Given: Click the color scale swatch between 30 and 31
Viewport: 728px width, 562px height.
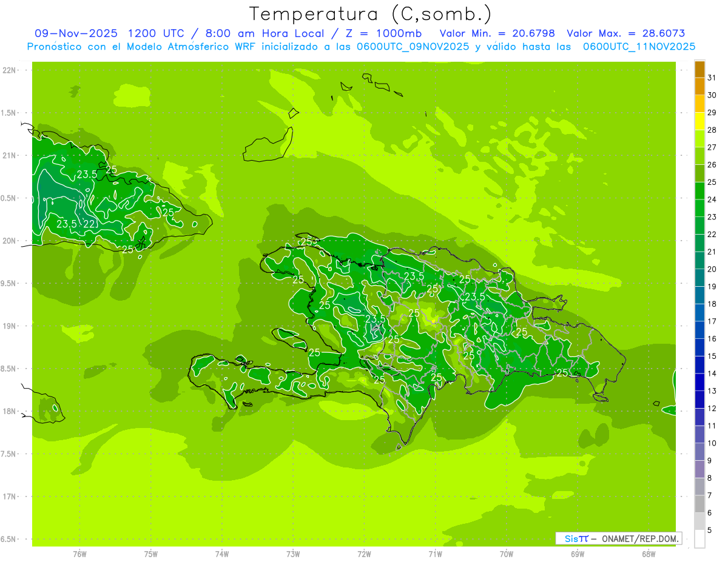Looking at the screenshot, I should coord(699,86).
